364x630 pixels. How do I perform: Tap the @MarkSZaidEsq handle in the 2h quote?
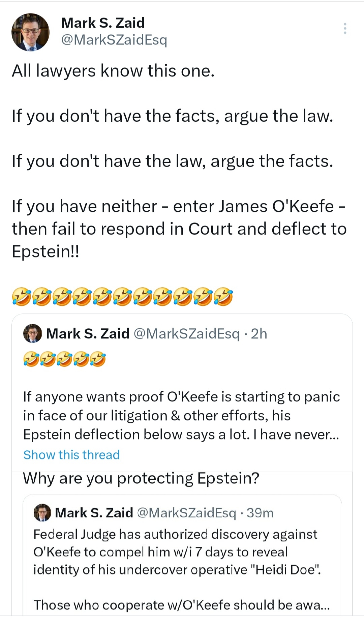point(186,334)
